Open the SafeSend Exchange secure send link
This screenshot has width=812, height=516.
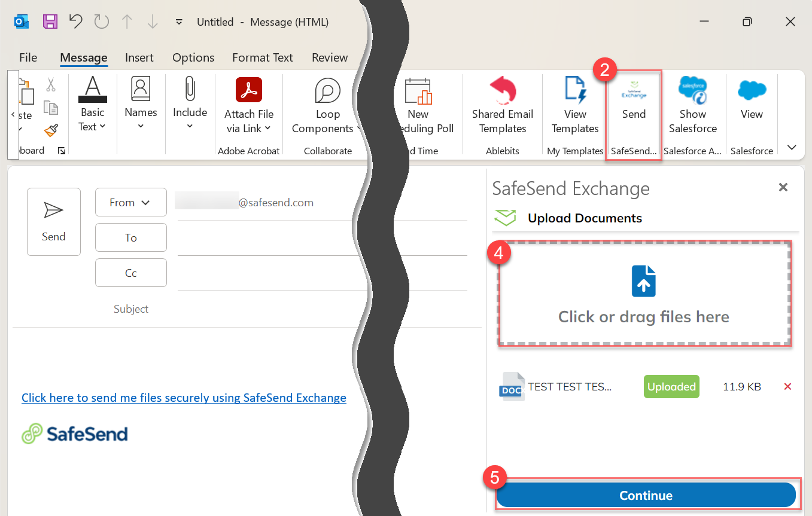[x=184, y=398]
